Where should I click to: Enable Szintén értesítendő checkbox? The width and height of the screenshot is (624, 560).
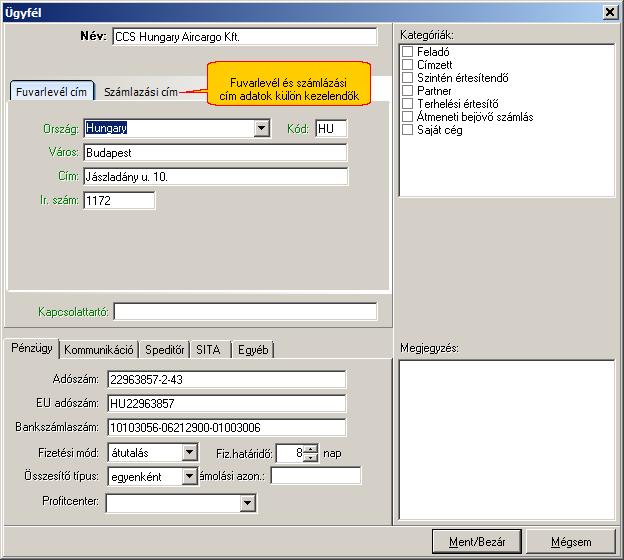[x=408, y=78]
